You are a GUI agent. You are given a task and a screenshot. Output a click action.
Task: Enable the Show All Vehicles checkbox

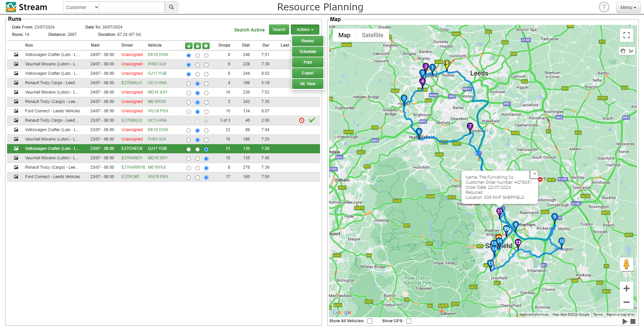[x=370, y=321]
